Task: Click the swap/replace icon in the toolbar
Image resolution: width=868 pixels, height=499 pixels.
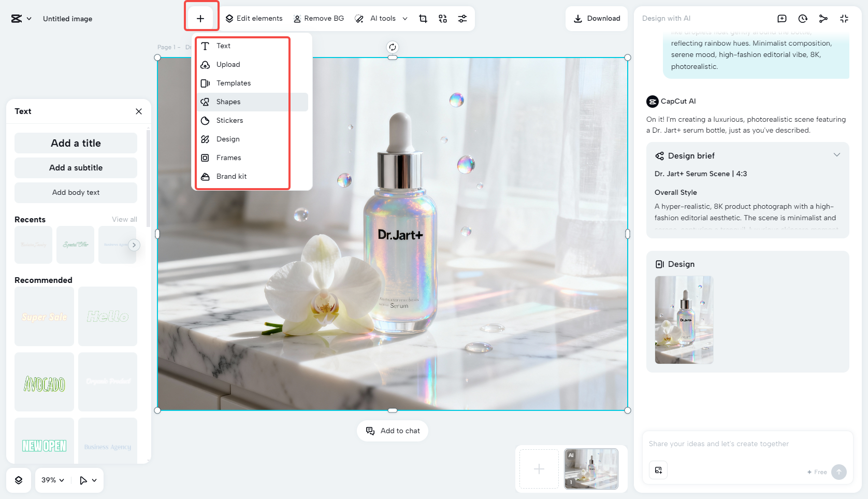Action: click(x=443, y=18)
